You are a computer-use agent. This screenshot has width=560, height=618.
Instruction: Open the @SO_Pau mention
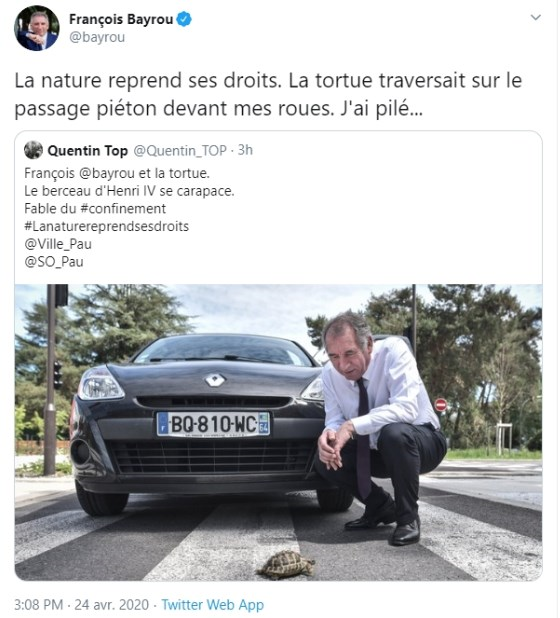pos(54,262)
